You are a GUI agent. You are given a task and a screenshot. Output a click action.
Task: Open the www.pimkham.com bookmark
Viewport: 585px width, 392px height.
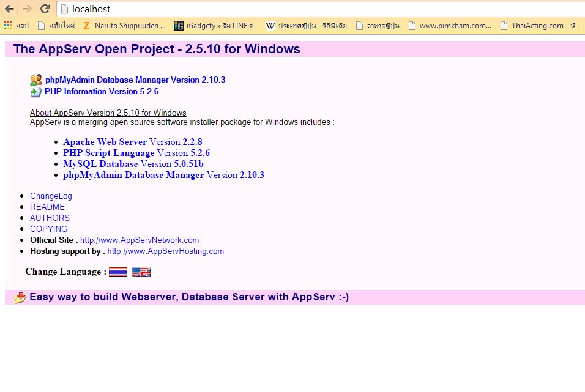450,25
